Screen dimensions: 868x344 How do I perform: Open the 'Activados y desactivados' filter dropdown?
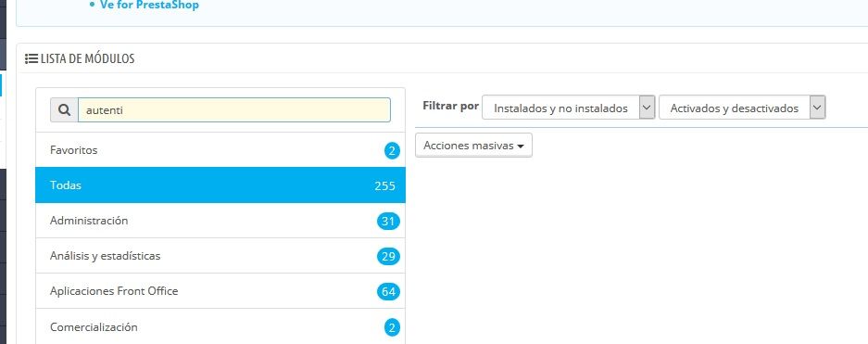[742, 108]
